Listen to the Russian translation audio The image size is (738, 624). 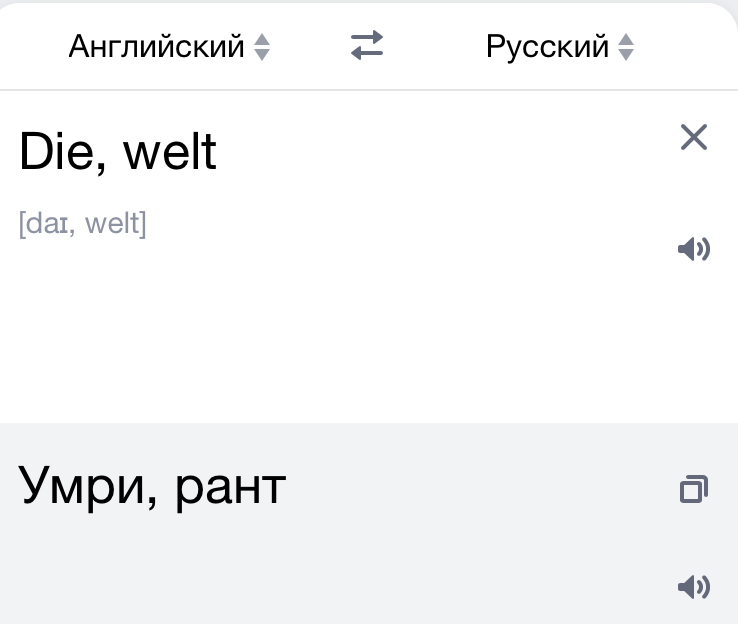[693, 587]
